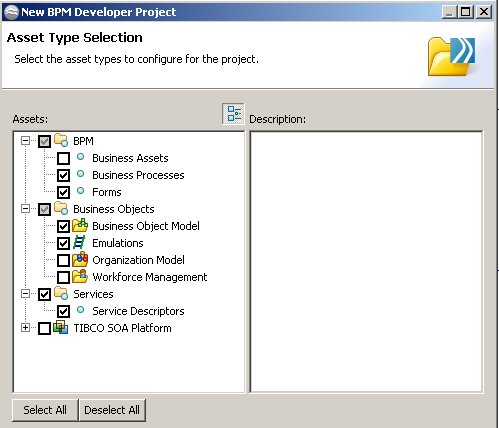Viewport: 499px width, 428px height.
Task: Uncheck the Business Processes checkbox
Action: coord(63,175)
